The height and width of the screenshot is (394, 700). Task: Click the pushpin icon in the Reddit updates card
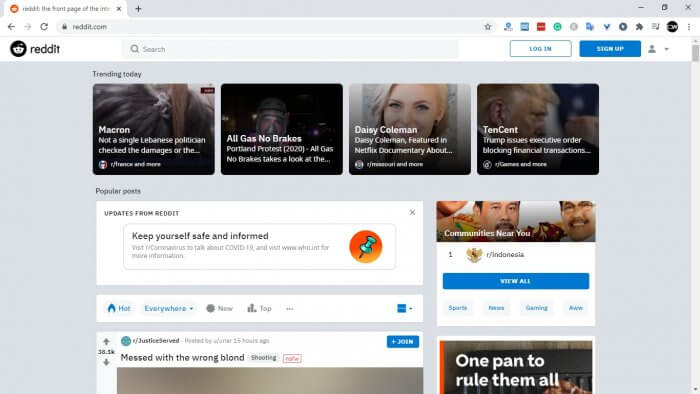[x=366, y=246]
